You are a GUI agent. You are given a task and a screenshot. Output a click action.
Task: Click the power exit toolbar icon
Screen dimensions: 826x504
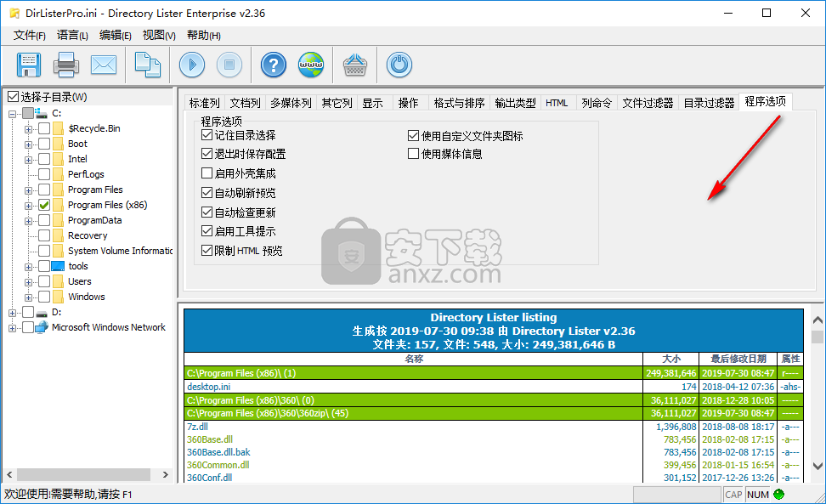tap(399, 65)
